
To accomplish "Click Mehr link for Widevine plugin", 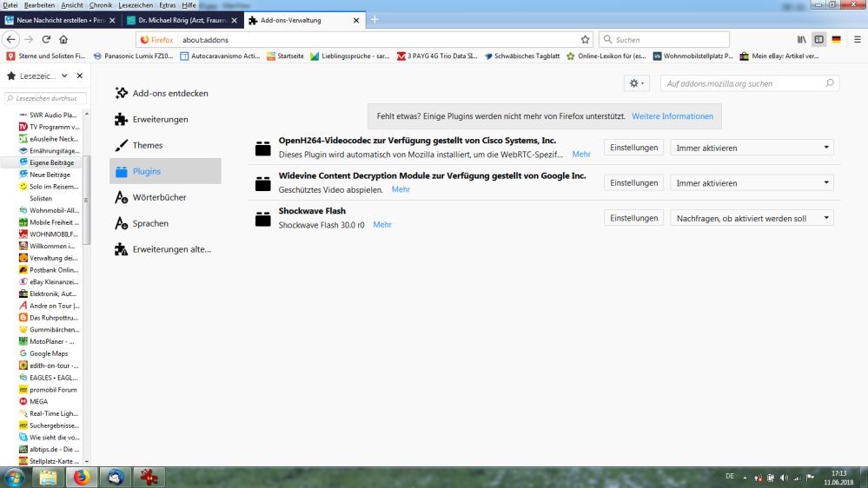I will (x=401, y=189).
